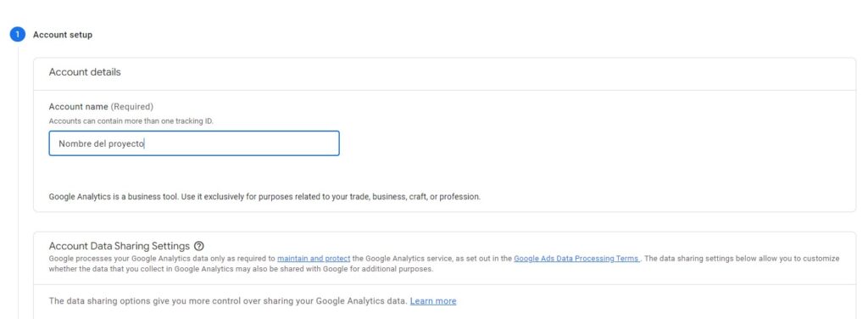Click the 'Account name (Required)' label

(x=101, y=106)
